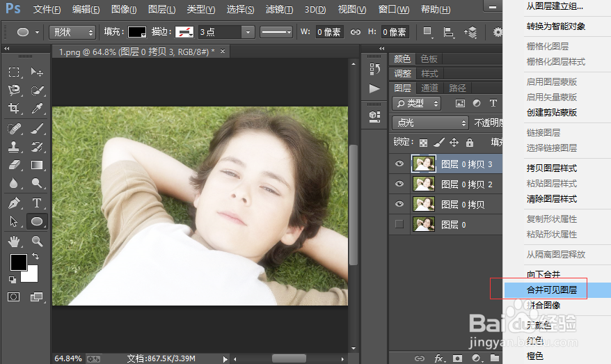Hide the 图层 0 拷贝 3 layer
Viewport: 611px width, 364px height.
pos(399,164)
